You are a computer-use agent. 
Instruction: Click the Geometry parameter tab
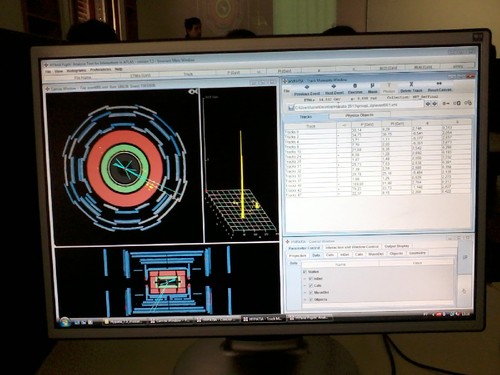click(x=417, y=253)
